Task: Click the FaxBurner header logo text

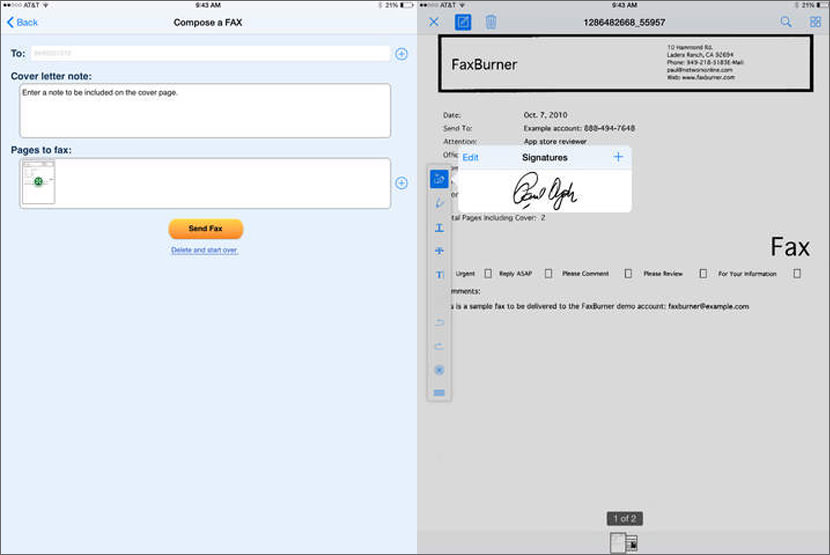Action: pyautogui.click(x=484, y=65)
